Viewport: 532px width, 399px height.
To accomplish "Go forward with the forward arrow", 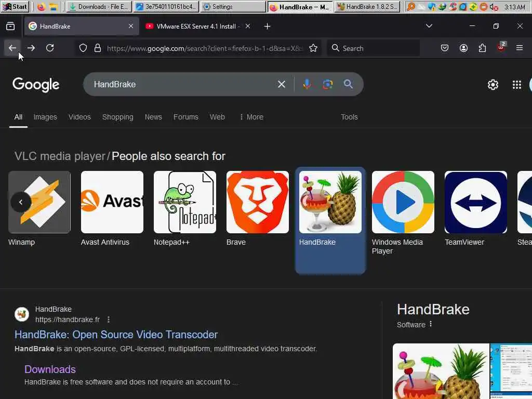I will click(31, 48).
